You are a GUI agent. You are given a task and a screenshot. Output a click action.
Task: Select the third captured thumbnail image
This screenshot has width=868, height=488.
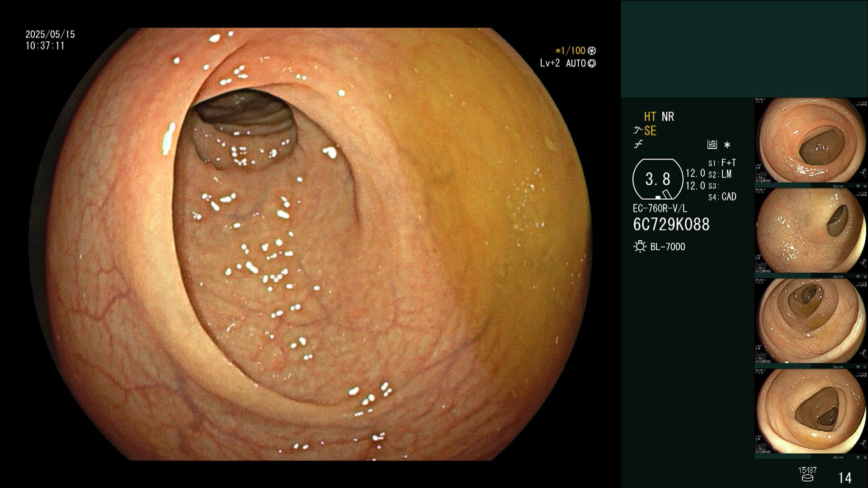tap(811, 321)
